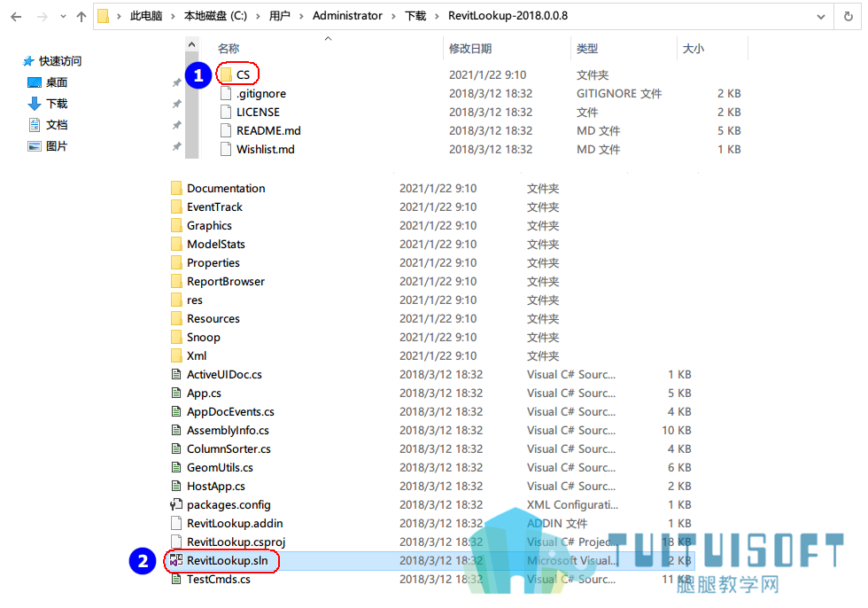Image resolution: width=868 pixels, height=608 pixels.
Task: Click the back navigation arrow
Action: coord(16,17)
